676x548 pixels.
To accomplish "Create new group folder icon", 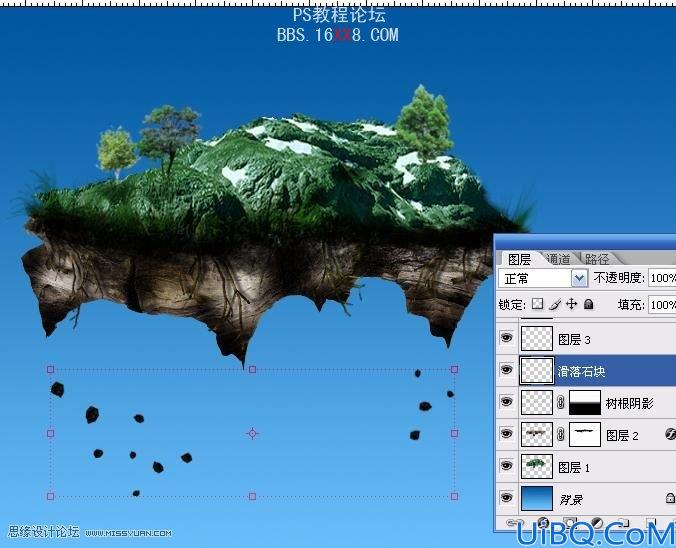I will pyautogui.click(x=623, y=523).
